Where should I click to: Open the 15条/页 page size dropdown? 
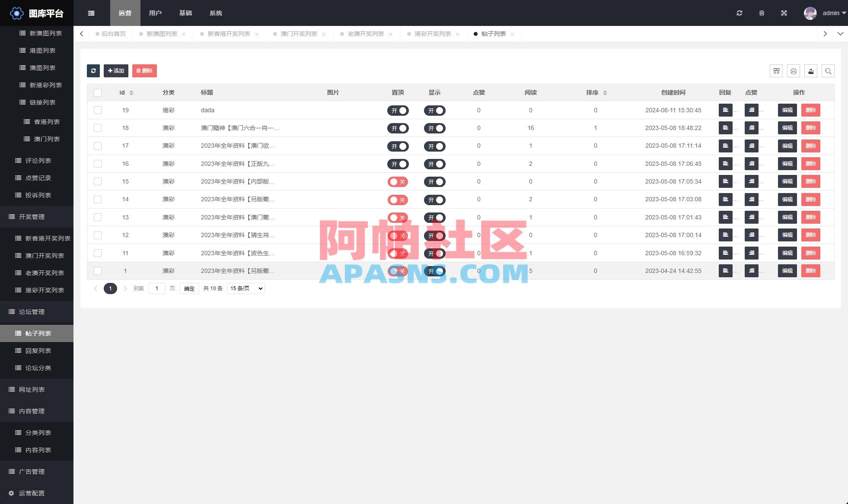coord(245,288)
